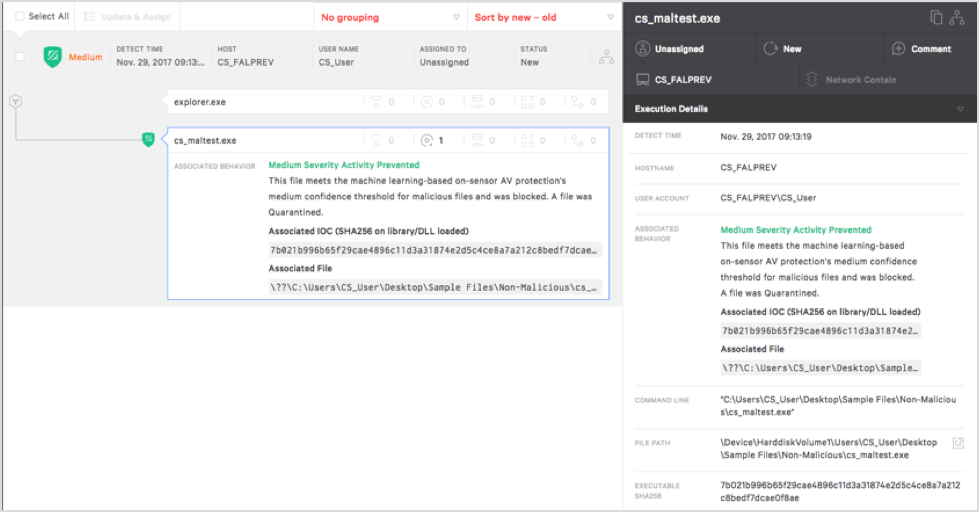Click the truncated SHA256 hash in Execution Details

[820, 330]
